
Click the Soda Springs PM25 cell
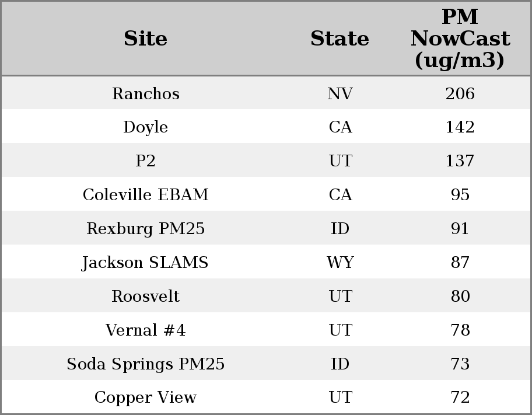point(145,364)
